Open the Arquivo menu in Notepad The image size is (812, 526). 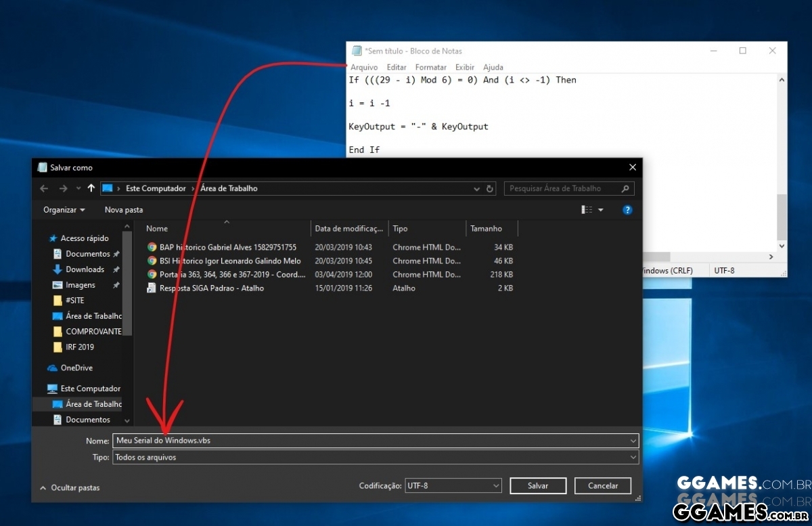click(364, 67)
